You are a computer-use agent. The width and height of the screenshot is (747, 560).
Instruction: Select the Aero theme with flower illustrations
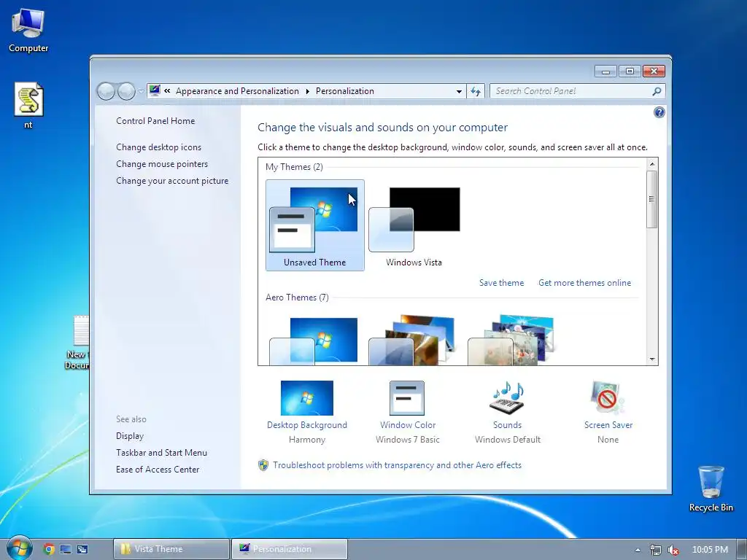tap(512, 340)
